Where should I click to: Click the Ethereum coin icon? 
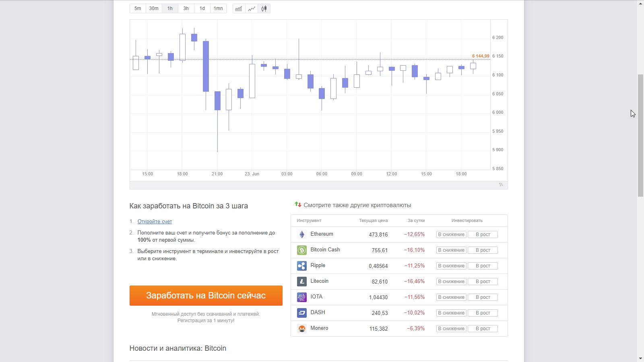302,234
